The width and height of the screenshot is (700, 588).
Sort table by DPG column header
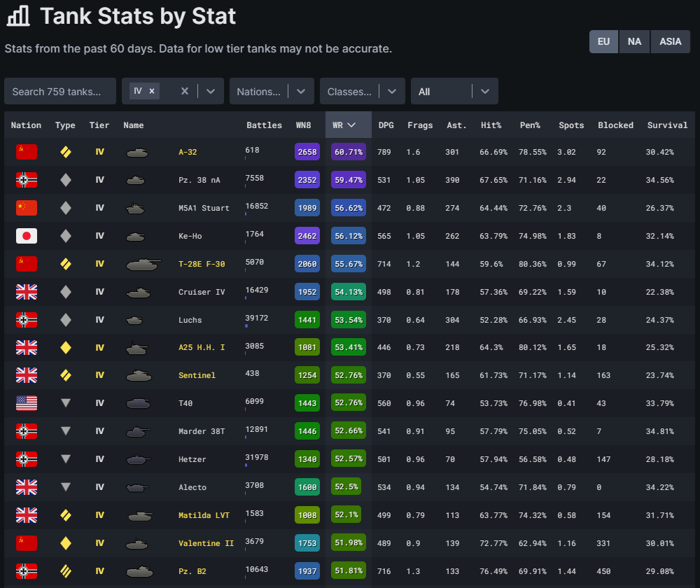(x=386, y=125)
